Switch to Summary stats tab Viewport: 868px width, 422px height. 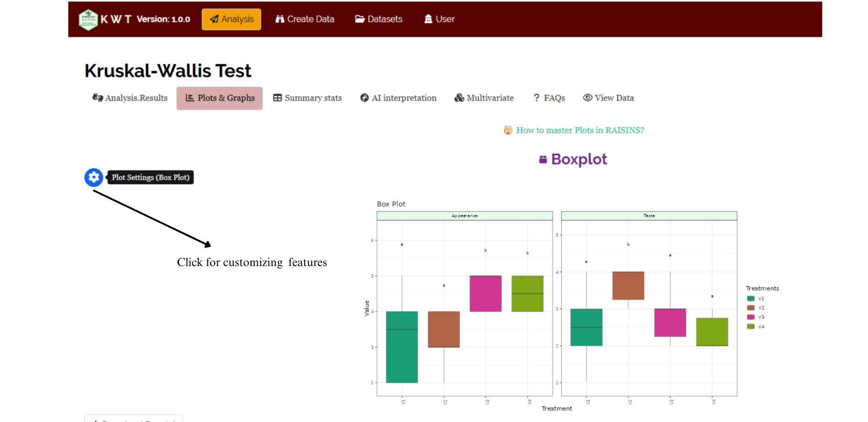[x=307, y=98]
